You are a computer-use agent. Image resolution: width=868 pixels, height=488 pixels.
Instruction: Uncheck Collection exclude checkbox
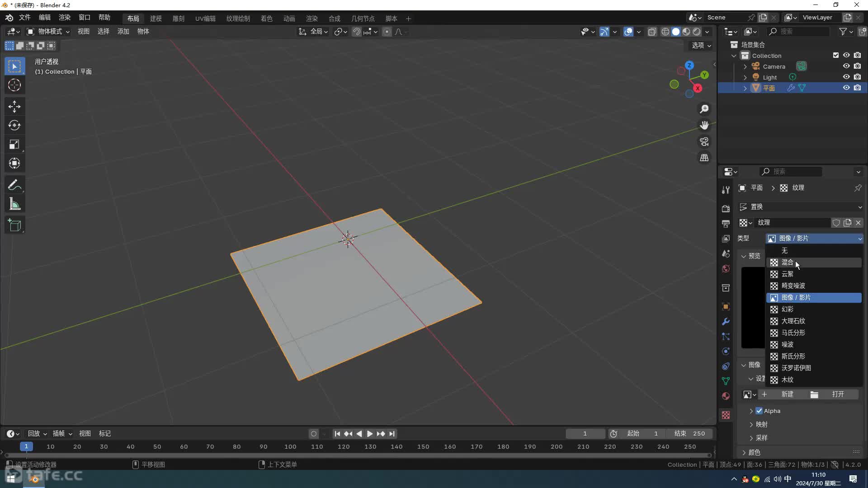[835, 55]
